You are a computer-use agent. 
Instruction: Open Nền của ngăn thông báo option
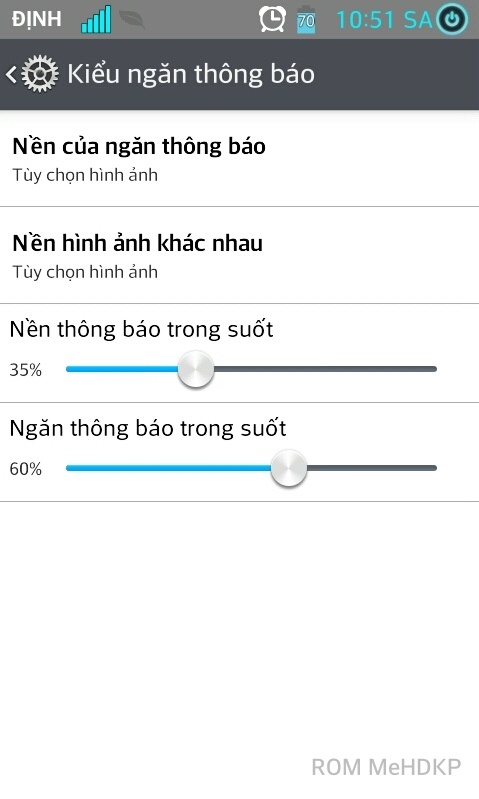(240, 159)
